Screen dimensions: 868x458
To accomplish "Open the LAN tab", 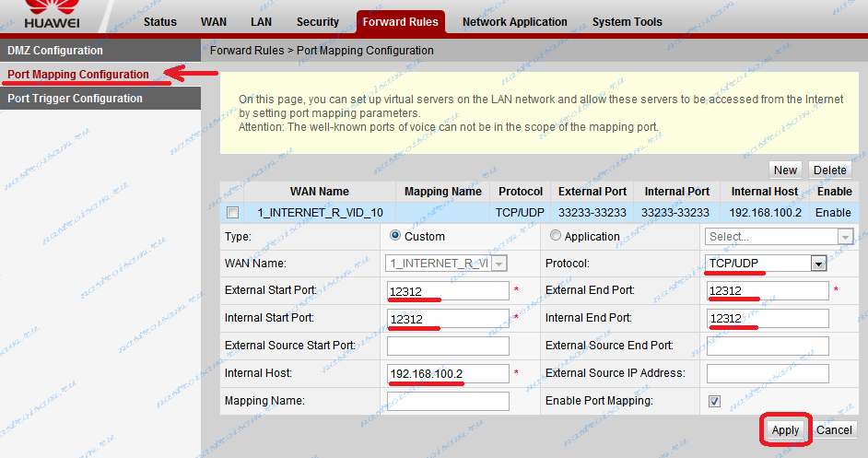I will [x=261, y=22].
